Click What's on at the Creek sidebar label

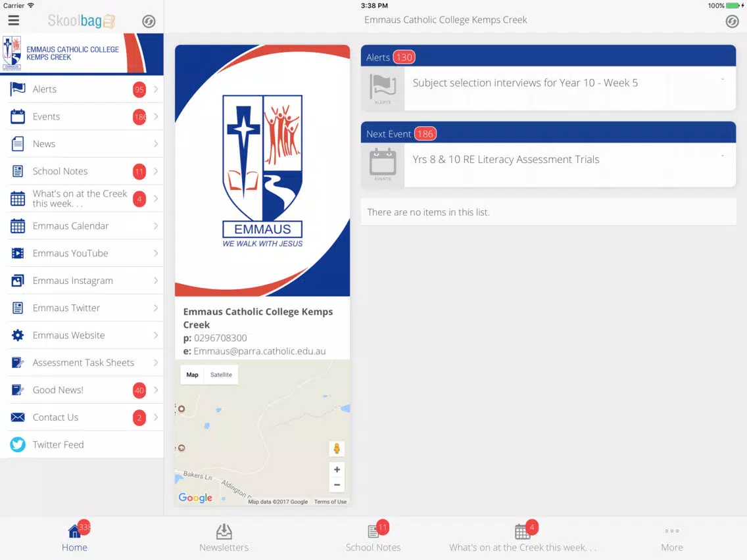(80, 198)
